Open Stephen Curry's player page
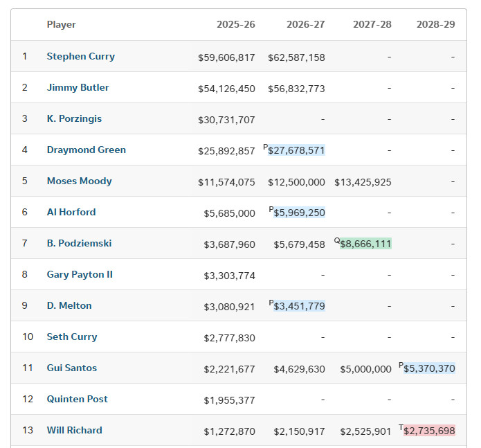The height and width of the screenshot is (448, 481). (80, 57)
